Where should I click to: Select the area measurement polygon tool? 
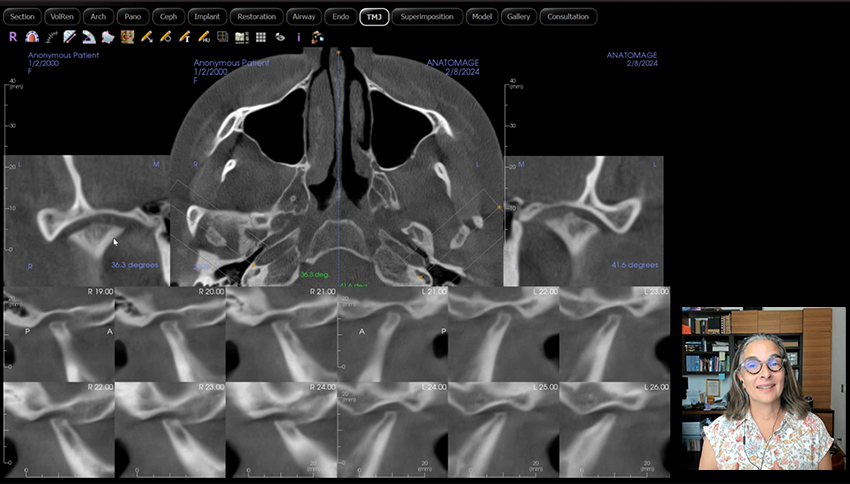(108, 37)
